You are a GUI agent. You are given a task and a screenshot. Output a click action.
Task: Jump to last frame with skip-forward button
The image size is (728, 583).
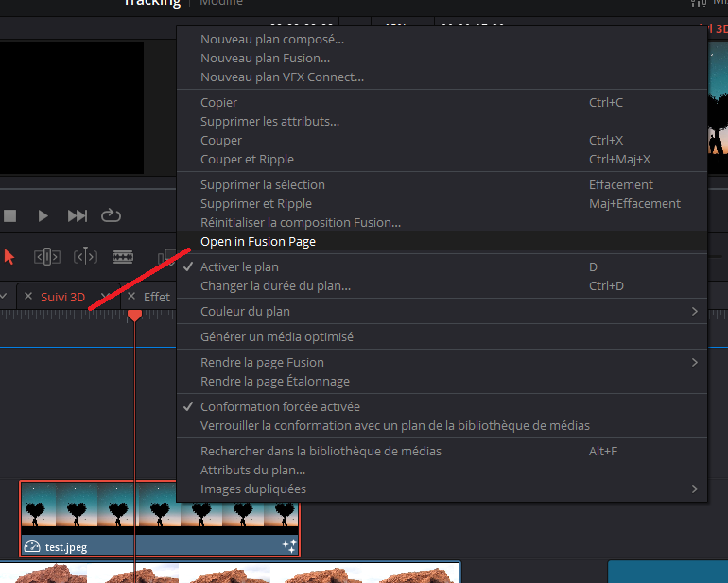point(78,215)
